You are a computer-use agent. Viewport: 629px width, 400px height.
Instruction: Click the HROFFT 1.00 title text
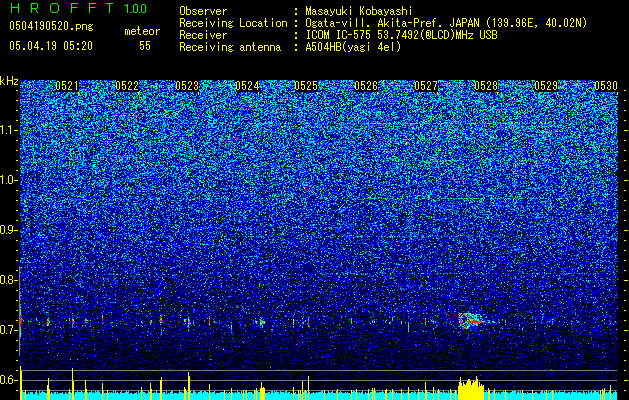[x=79, y=8]
